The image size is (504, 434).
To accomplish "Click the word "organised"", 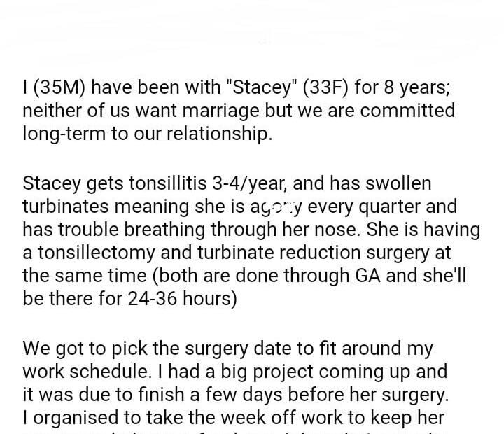I will tap(79, 417).
